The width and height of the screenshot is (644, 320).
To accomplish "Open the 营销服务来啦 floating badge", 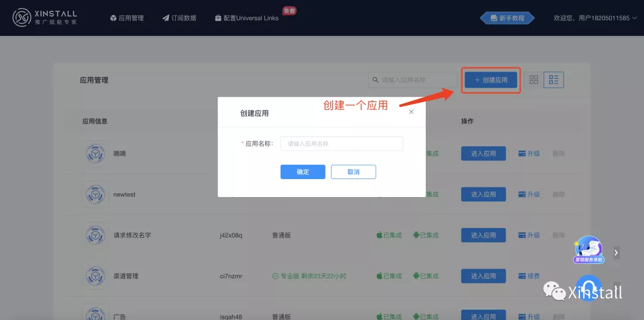I will (589, 250).
